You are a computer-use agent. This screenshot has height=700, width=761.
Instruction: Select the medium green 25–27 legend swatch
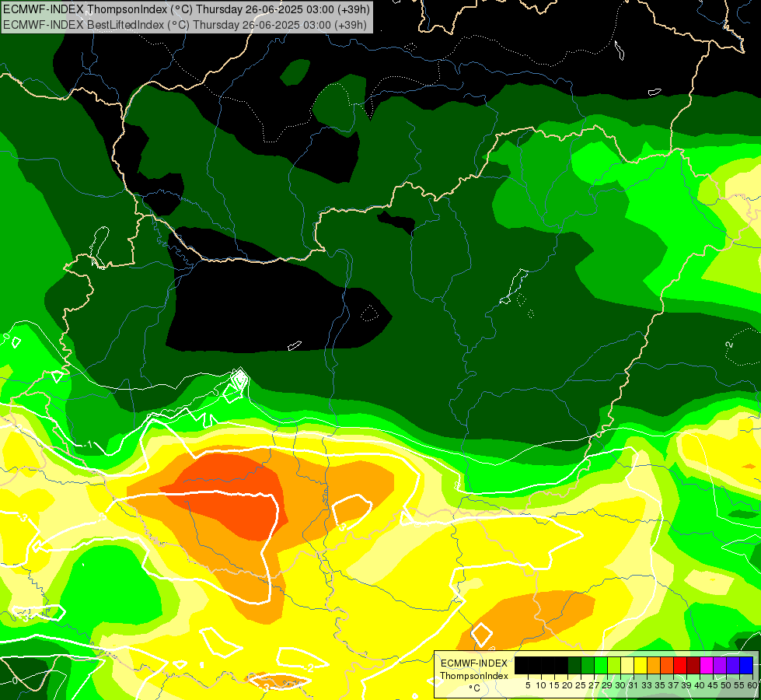click(588, 665)
